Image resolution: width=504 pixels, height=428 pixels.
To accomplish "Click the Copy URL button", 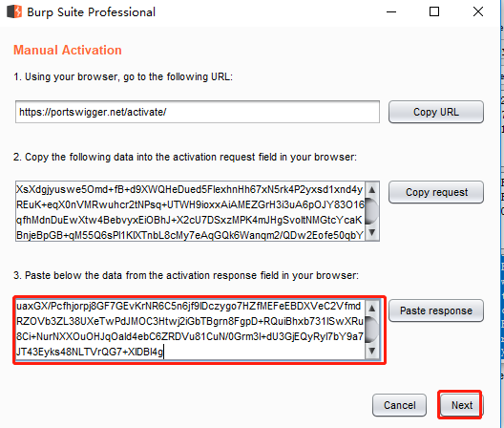I will [436, 112].
